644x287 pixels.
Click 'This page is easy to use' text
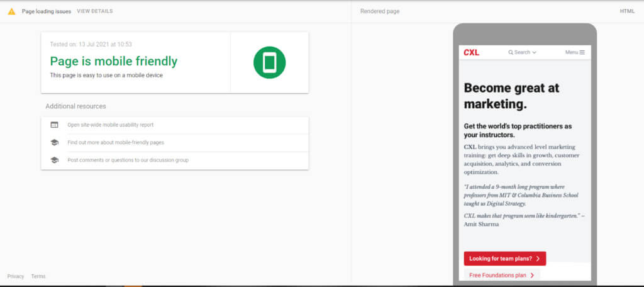pyautogui.click(x=106, y=76)
